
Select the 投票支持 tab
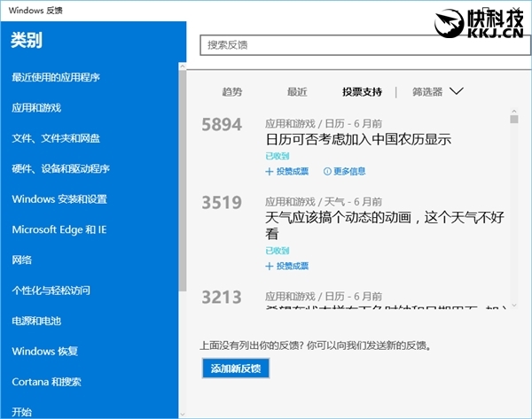[x=362, y=91]
